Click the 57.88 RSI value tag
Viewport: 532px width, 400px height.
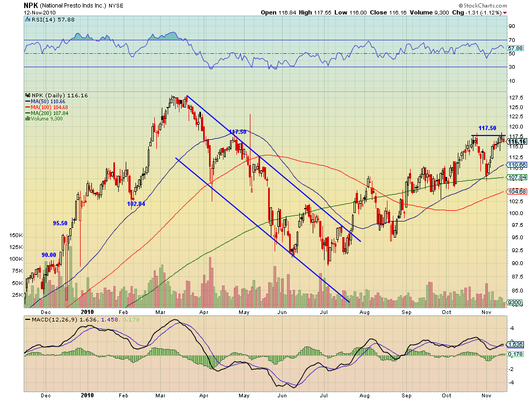pyautogui.click(x=515, y=48)
